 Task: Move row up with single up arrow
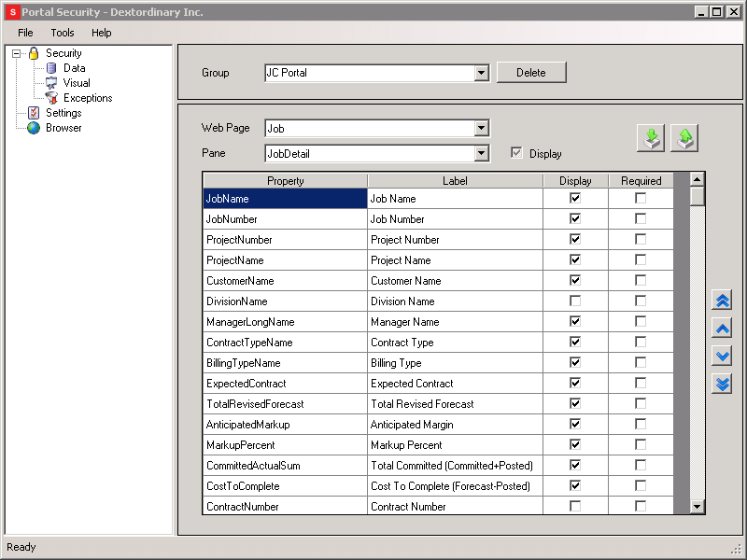tap(722, 329)
